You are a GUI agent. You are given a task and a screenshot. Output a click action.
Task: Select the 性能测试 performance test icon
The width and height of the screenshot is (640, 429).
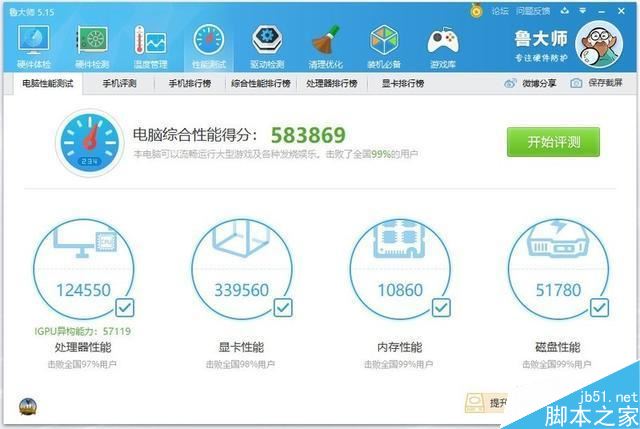pos(209,46)
